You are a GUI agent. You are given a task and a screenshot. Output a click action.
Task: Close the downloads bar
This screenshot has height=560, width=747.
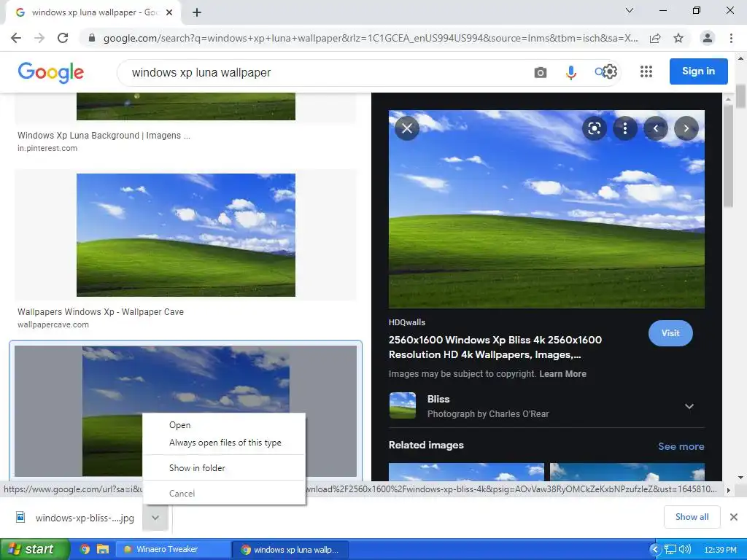734,517
